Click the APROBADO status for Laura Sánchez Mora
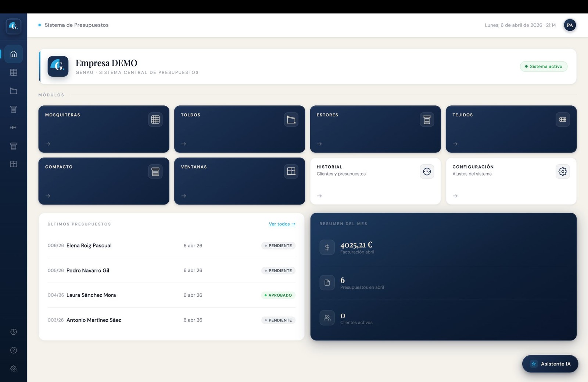Viewport: 588px width, 382px height. tap(278, 295)
